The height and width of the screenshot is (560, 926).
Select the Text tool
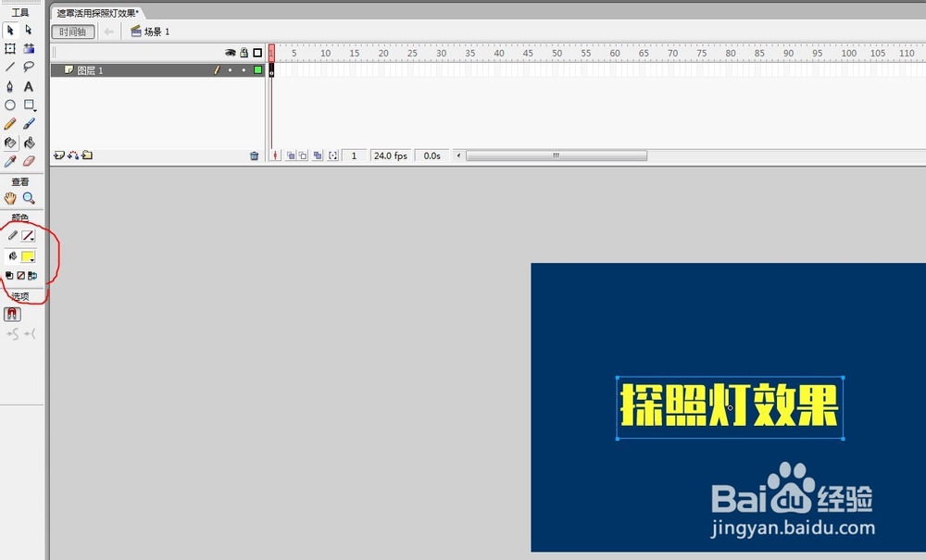pos(29,85)
